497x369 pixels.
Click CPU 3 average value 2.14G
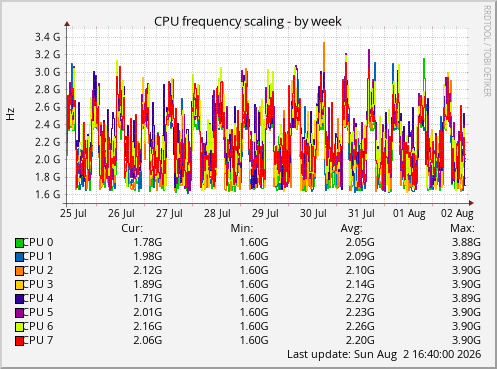360,284
